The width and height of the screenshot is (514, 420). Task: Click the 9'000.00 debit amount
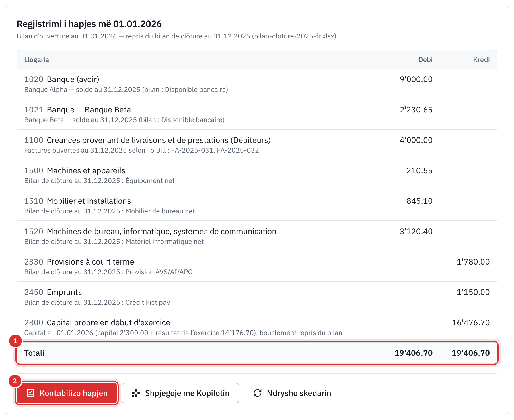coord(416,79)
